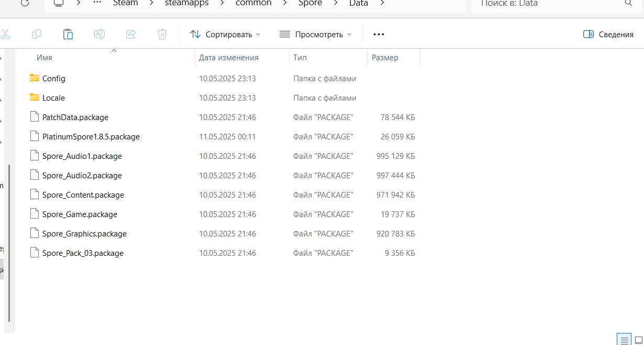Click the Spore_Audio2.package file icon
This screenshot has width=644, height=345.
tap(35, 175)
